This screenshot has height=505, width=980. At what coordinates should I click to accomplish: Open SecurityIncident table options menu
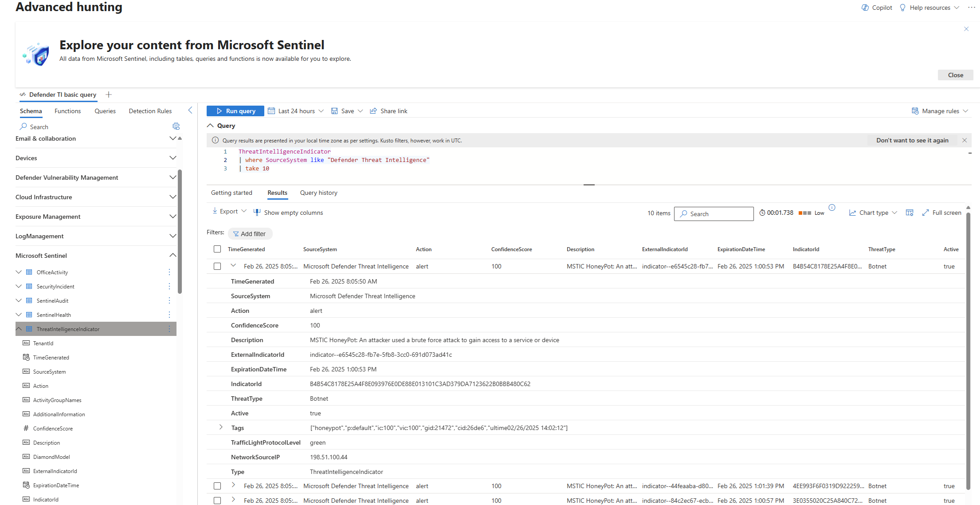pos(169,286)
